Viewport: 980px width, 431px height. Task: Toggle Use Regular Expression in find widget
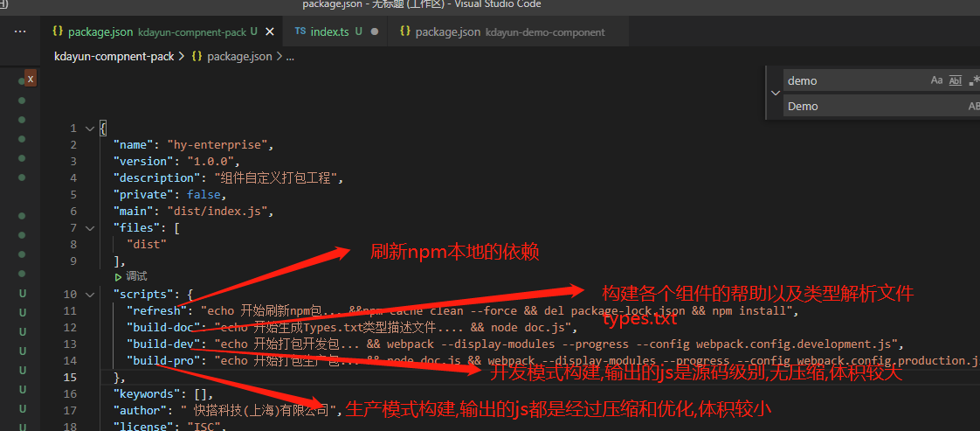(974, 80)
